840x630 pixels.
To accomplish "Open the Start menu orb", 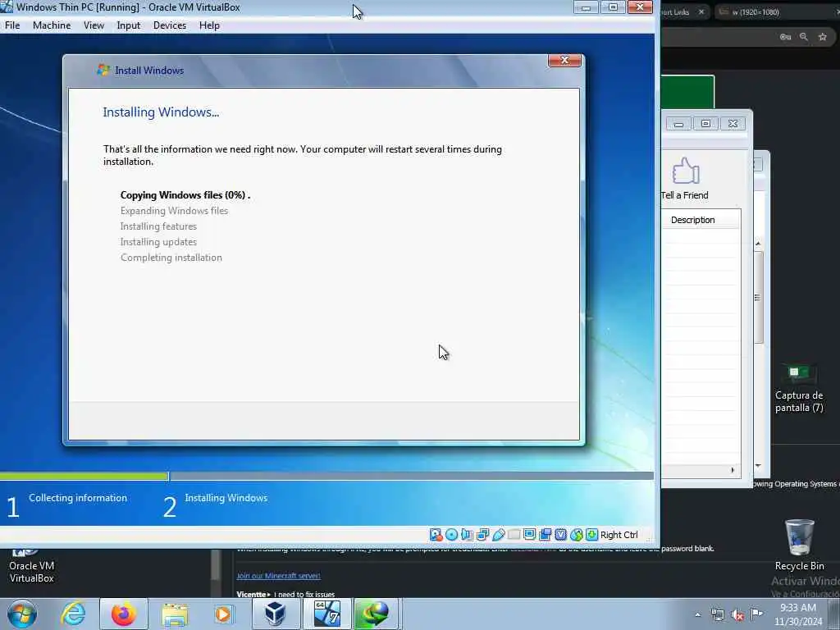I will click(x=22, y=614).
